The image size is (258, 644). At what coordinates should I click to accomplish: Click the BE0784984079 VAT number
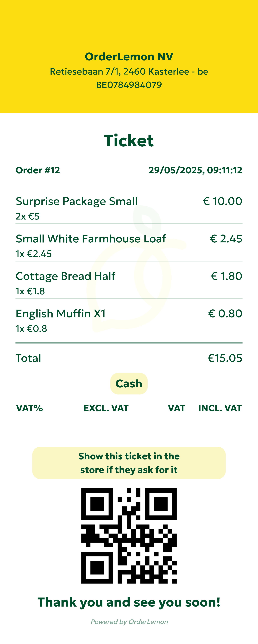pyautogui.click(x=129, y=85)
